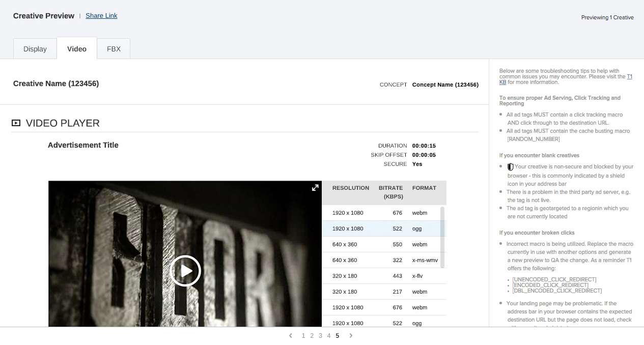Switch to the Display tab
This screenshot has height=345, width=644.
point(35,49)
